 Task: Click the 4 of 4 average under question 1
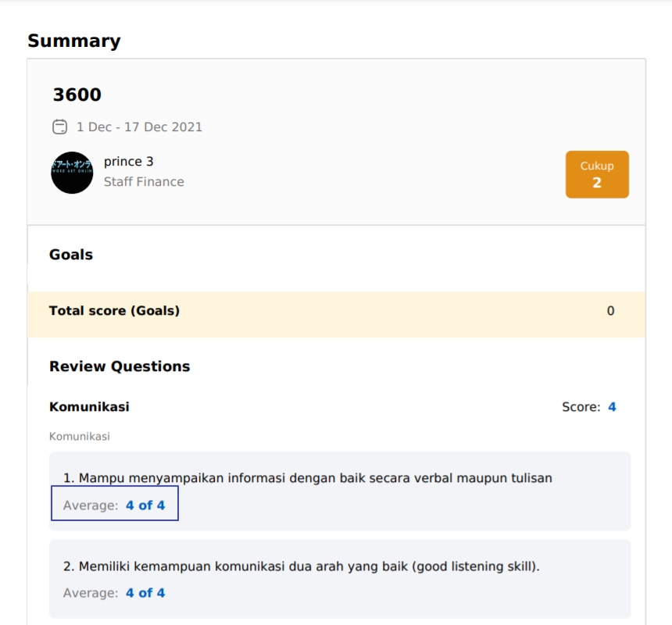pyautogui.click(x=145, y=505)
